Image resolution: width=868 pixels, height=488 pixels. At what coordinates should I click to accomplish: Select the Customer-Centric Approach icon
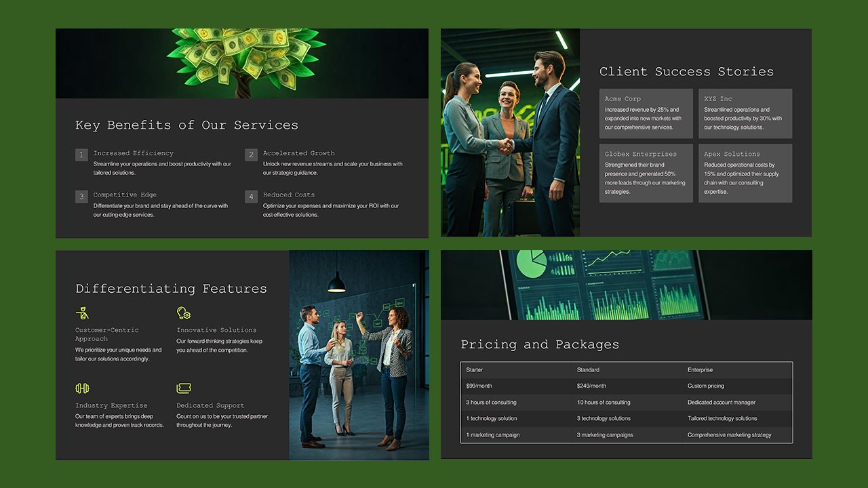(x=82, y=312)
